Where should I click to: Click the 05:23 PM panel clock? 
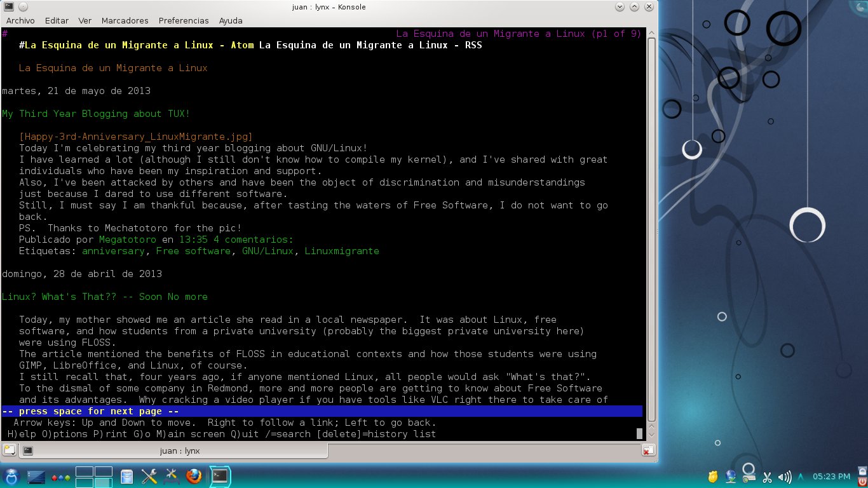pos(831,477)
